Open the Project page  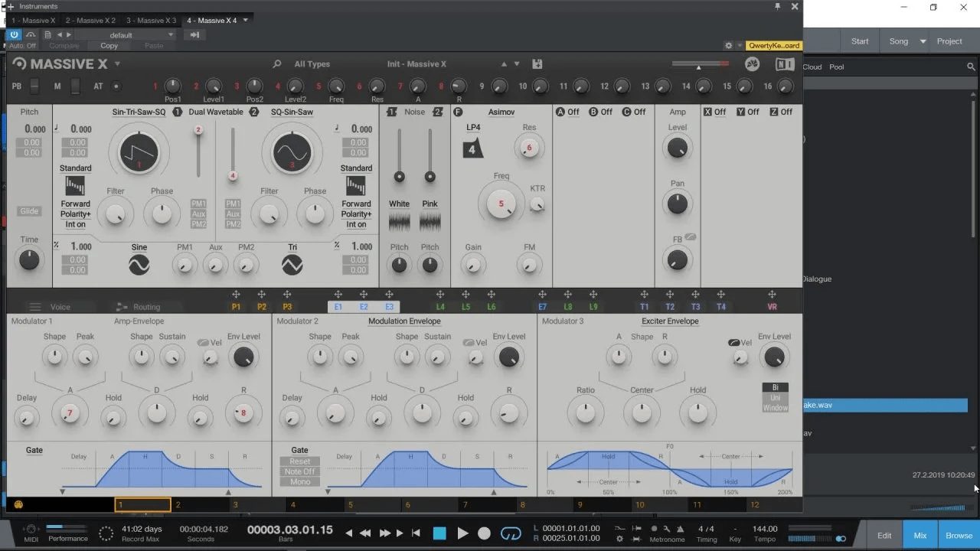(x=949, y=41)
